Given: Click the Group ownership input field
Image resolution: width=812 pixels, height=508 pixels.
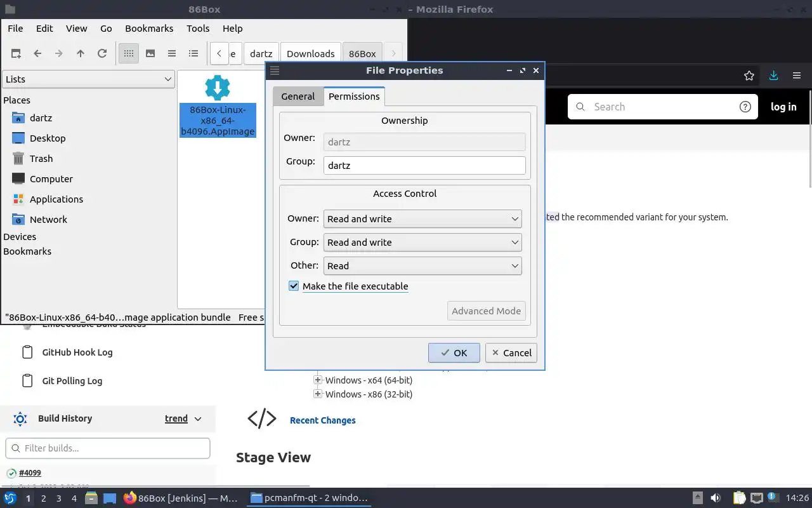Looking at the screenshot, I should click(x=424, y=165).
